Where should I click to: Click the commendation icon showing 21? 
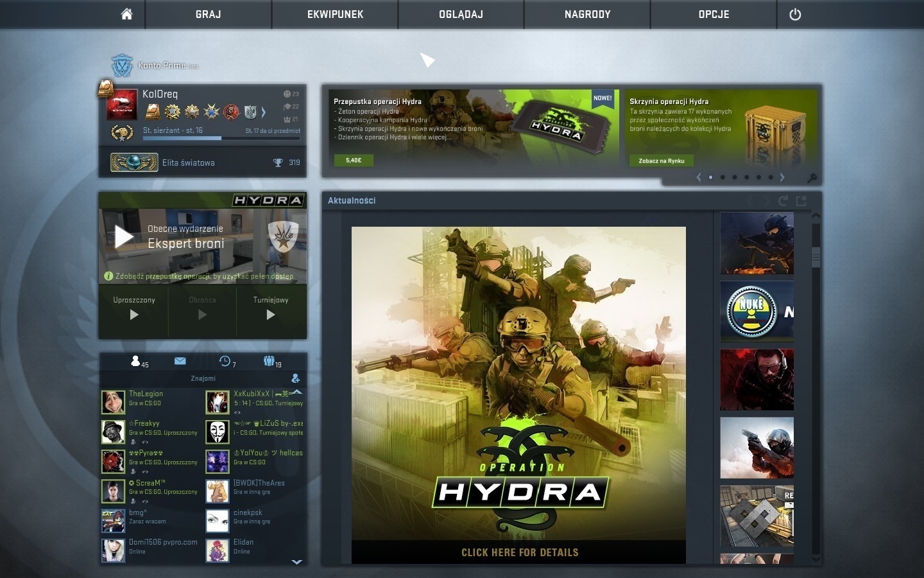pos(287,119)
